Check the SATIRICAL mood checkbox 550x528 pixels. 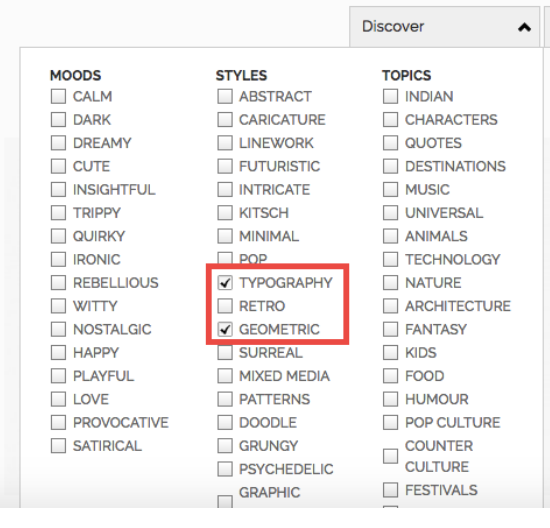click(x=58, y=446)
